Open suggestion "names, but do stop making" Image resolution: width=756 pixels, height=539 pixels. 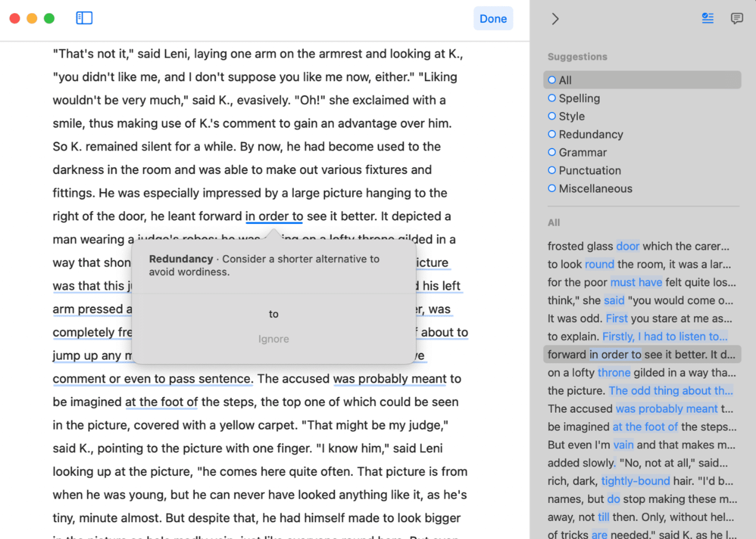coord(642,499)
